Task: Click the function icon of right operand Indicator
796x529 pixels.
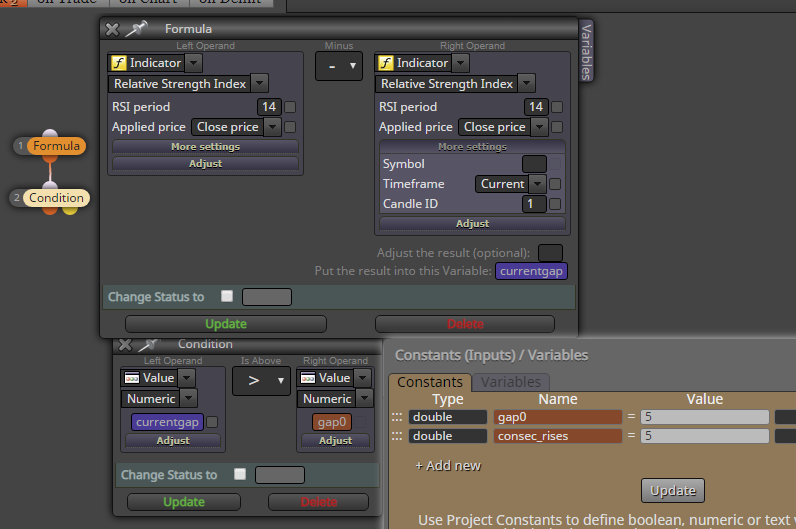Action: coord(386,63)
